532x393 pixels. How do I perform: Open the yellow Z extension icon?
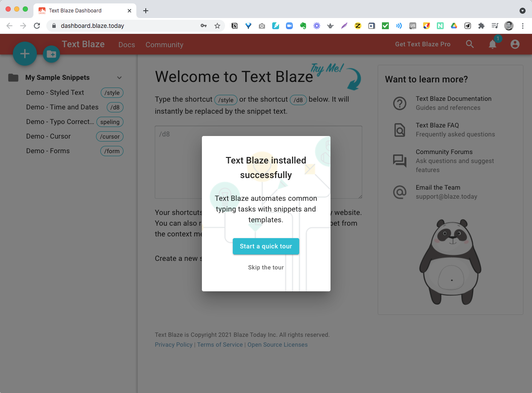click(x=358, y=26)
